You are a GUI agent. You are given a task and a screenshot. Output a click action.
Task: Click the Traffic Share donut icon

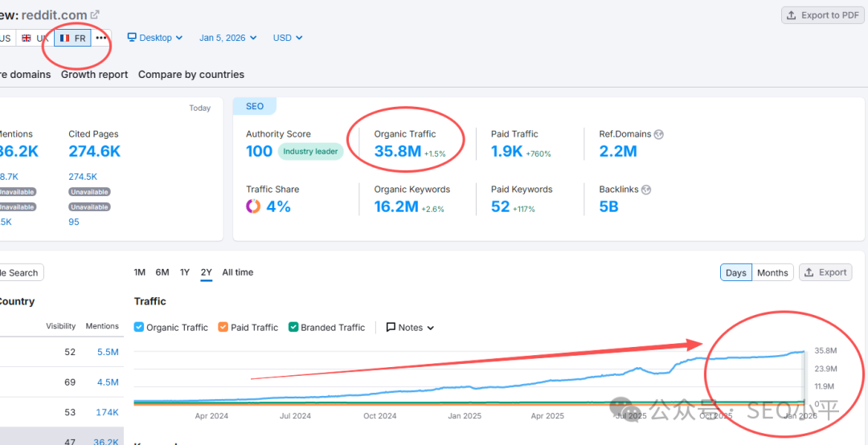pyautogui.click(x=253, y=206)
